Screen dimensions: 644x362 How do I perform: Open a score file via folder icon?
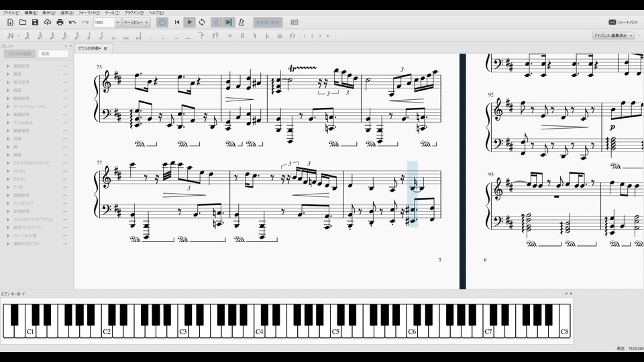(23, 22)
